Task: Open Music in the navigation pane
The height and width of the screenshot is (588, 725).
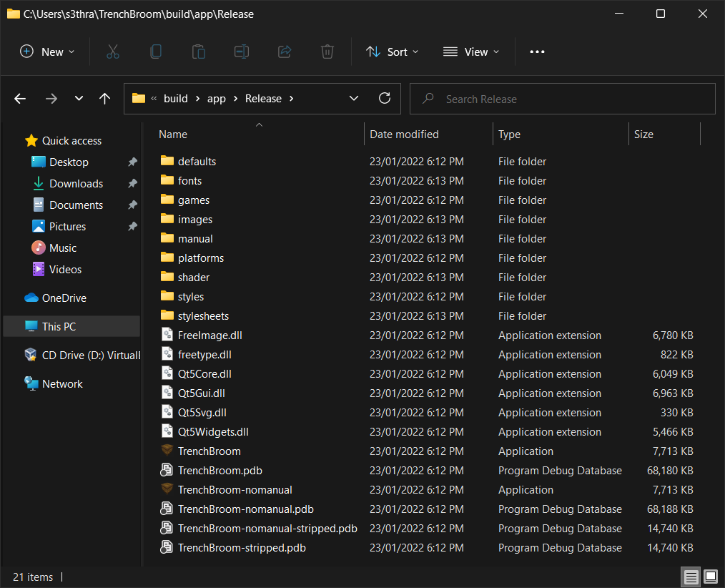Action: click(x=63, y=248)
